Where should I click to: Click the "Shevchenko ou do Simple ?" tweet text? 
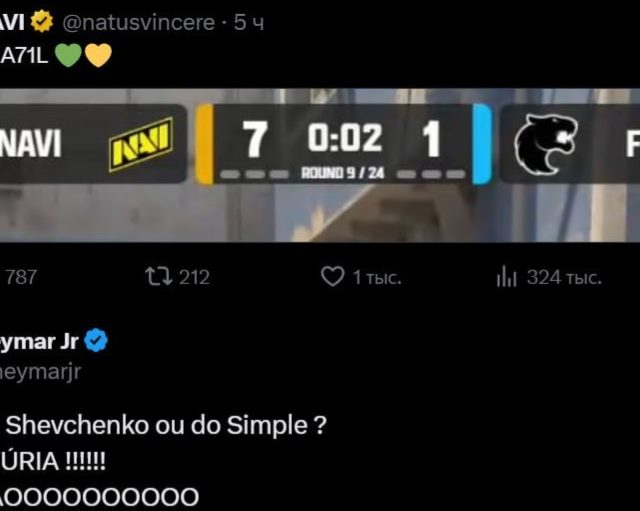tap(168, 425)
